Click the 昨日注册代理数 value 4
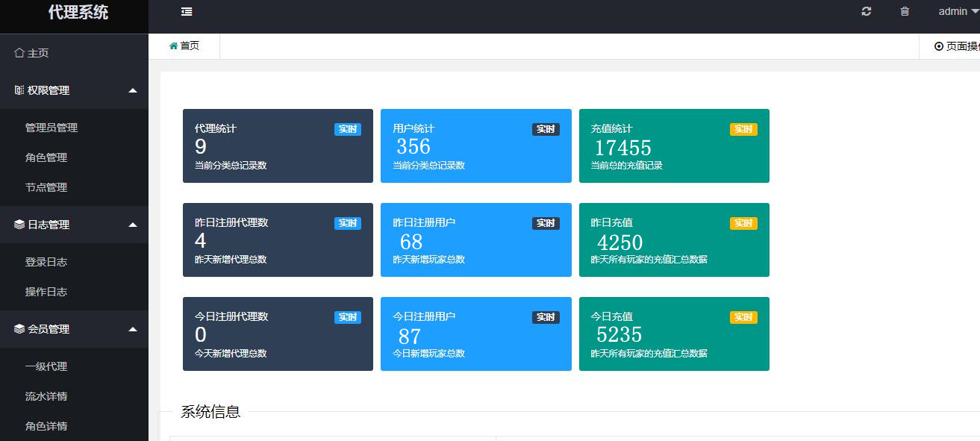Image resolution: width=980 pixels, height=441 pixels. click(201, 241)
